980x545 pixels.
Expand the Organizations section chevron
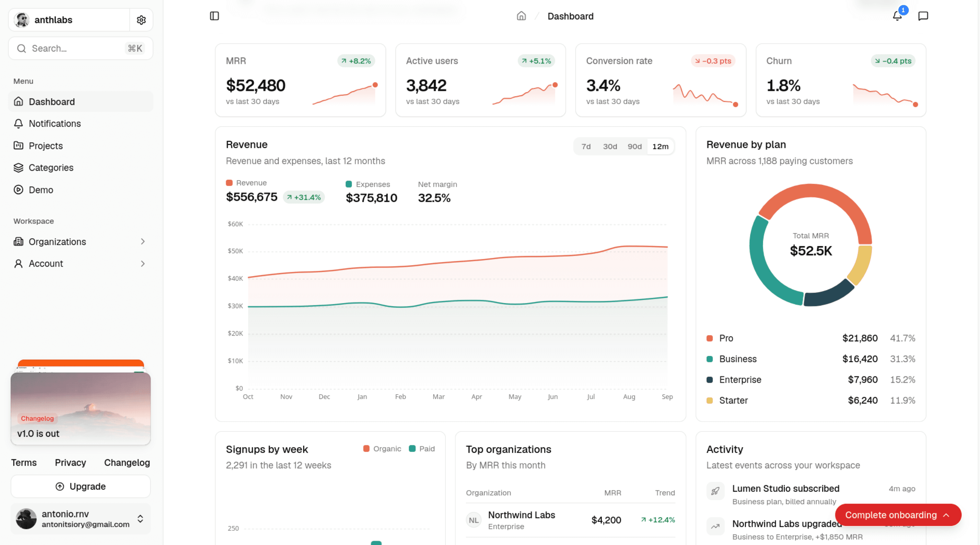click(x=143, y=241)
